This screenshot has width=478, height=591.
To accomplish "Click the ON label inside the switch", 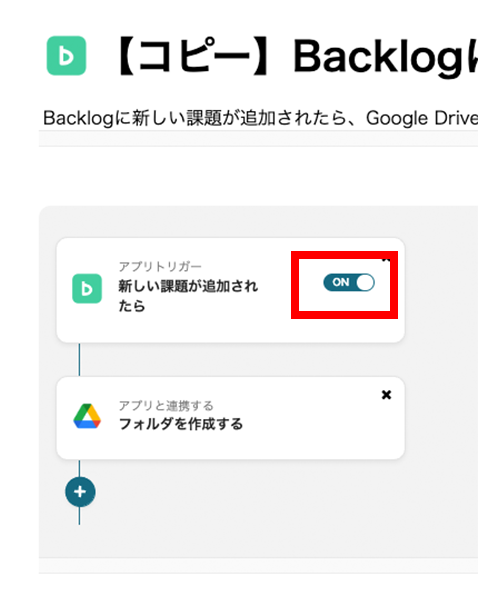I will pos(340,282).
